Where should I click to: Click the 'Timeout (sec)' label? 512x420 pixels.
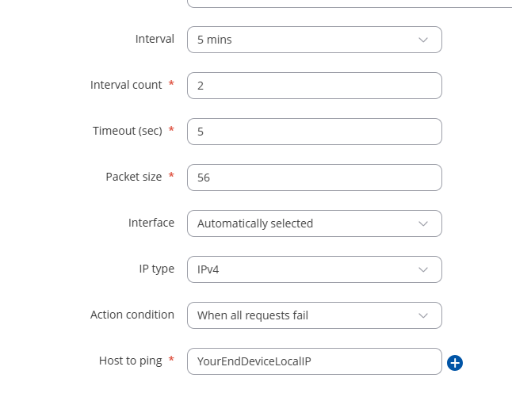tap(128, 131)
